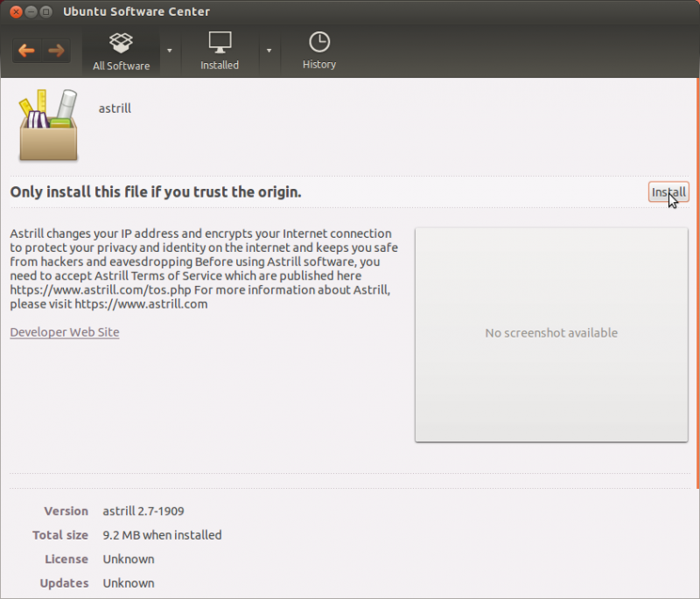The image size is (700, 599).
Task: Click the Version label
Action: tap(66, 512)
